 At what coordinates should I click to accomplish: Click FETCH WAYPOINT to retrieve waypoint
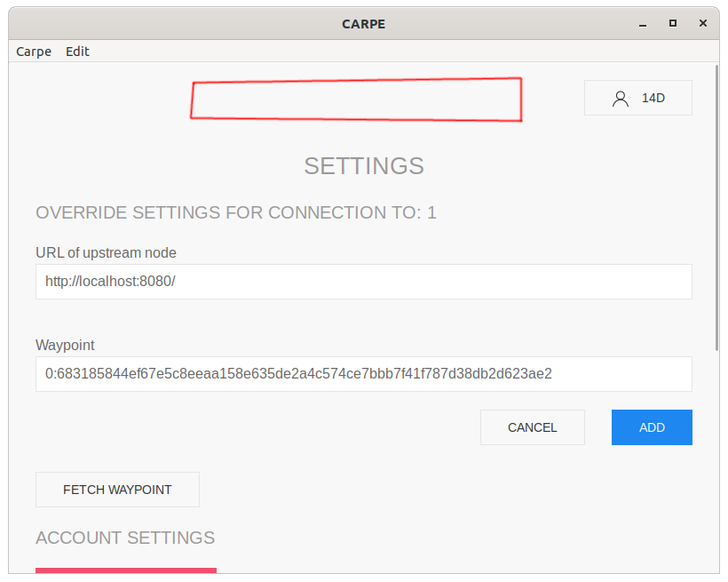pyautogui.click(x=116, y=489)
